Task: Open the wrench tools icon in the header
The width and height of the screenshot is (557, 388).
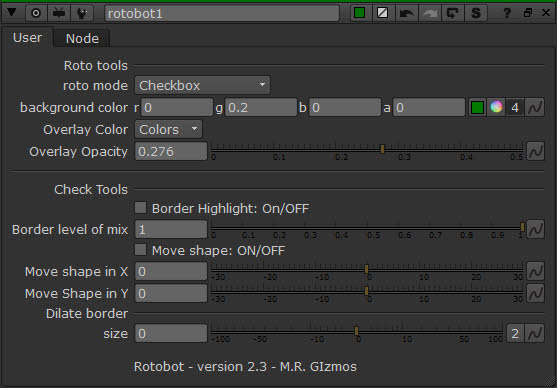Action: (82, 13)
